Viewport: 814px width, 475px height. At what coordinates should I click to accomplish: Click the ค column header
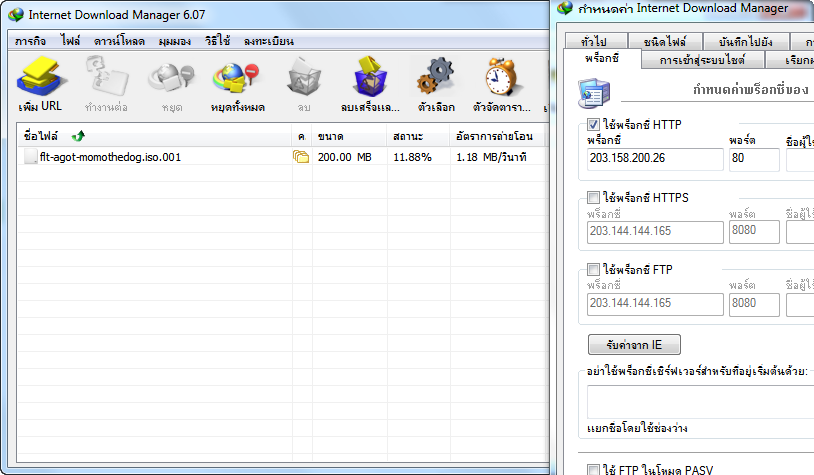pos(302,136)
